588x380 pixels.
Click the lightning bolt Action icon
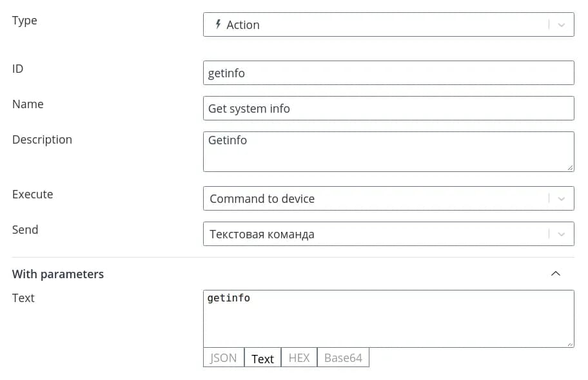(x=218, y=24)
